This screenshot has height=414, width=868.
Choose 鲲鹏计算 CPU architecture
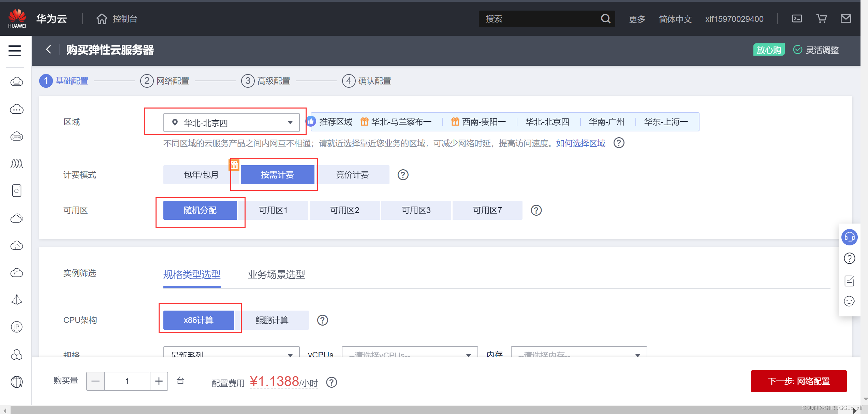point(272,320)
